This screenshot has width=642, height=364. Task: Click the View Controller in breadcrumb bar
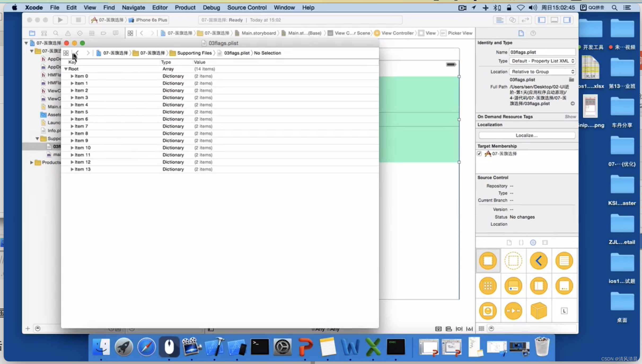pyautogui.click(x=397, y=33)
